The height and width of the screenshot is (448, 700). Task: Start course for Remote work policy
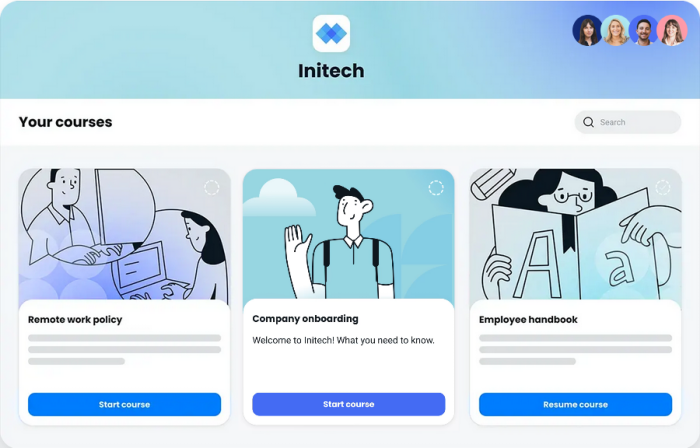(x=125, y=404)
